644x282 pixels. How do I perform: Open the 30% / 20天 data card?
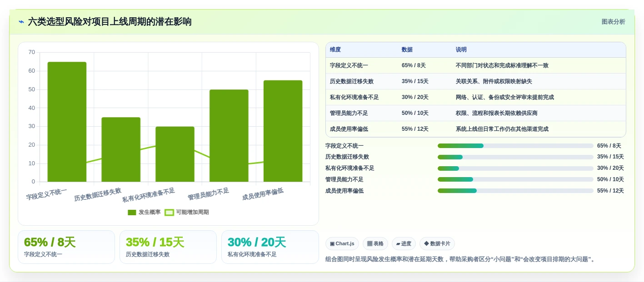[270, 247]
